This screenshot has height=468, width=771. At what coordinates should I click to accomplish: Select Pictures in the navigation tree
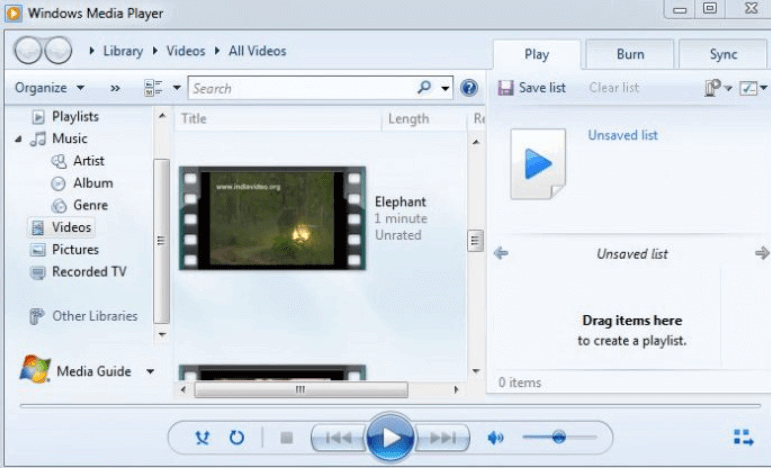coord(75,249)
